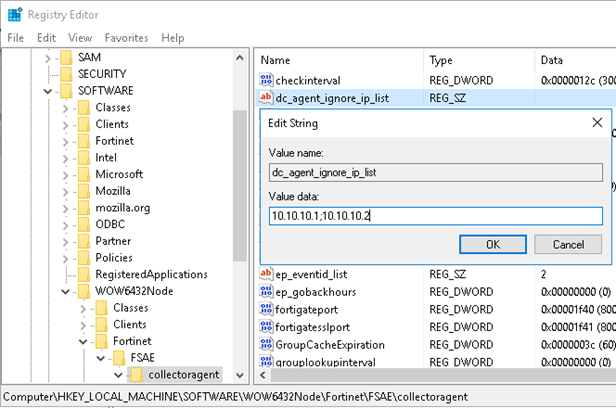Collapse the SOFTWARE tree node
The image size is (616, 408).
click(49, 91)
